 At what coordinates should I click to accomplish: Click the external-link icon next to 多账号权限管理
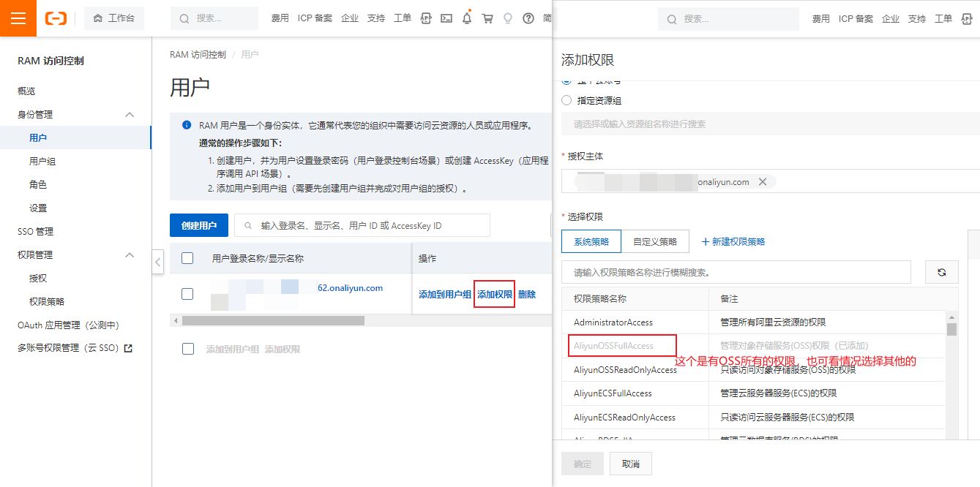point(129,348)
